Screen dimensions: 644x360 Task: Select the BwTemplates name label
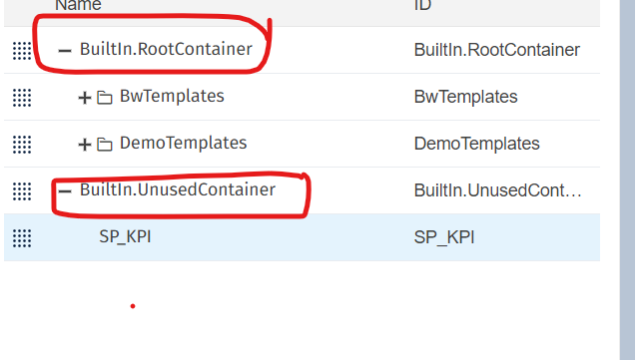172,97
